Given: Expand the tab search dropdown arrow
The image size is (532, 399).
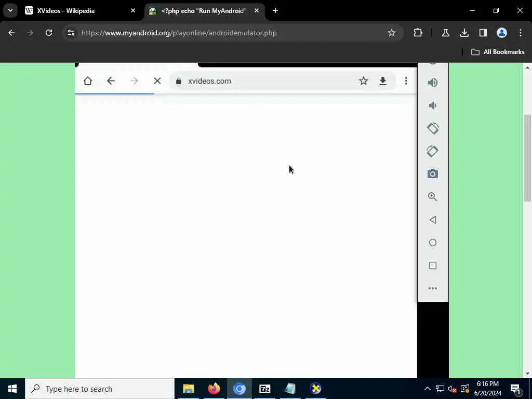Looking at the screenshot, I should point(10,10).
